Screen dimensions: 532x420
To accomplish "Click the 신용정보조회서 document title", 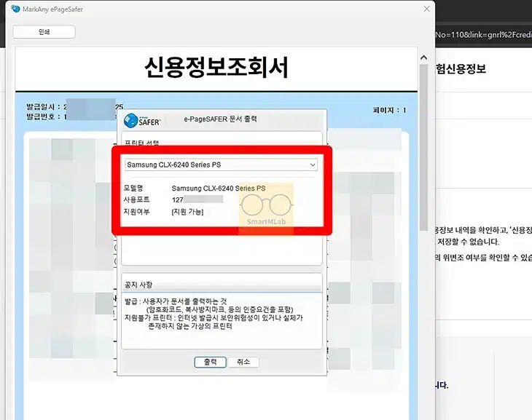I will 216,67.
